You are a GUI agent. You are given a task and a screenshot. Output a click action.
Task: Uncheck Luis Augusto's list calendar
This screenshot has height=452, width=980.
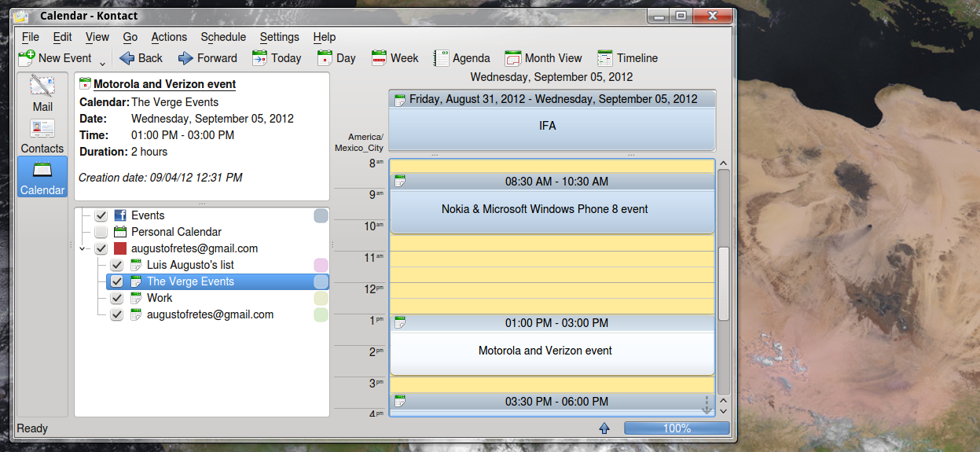[x=116, y=265]
